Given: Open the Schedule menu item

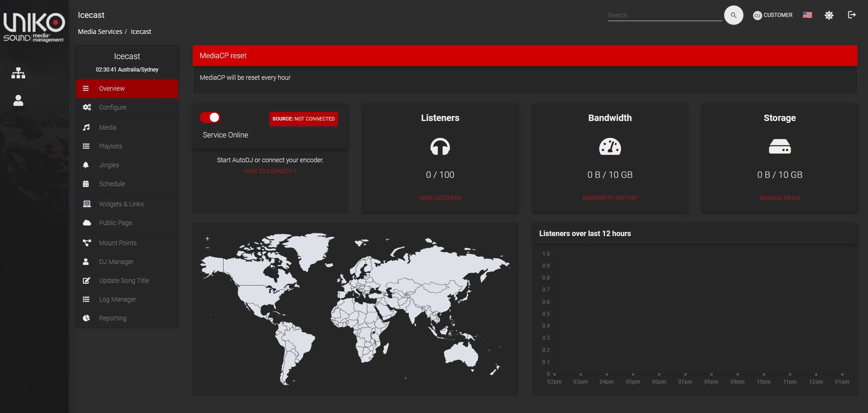Looking at the screenshot, I should pos(127,184).
